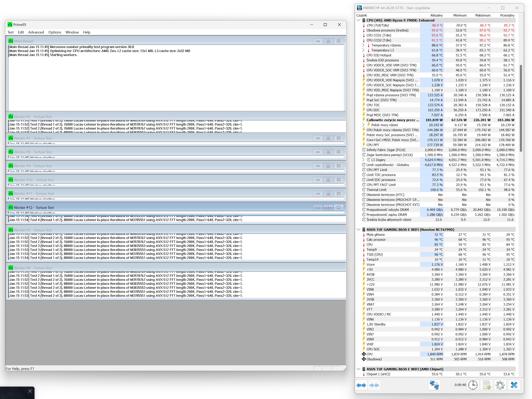Collapse the Nuvoton NCT6799D sensor section

click(x=358, y=229)
